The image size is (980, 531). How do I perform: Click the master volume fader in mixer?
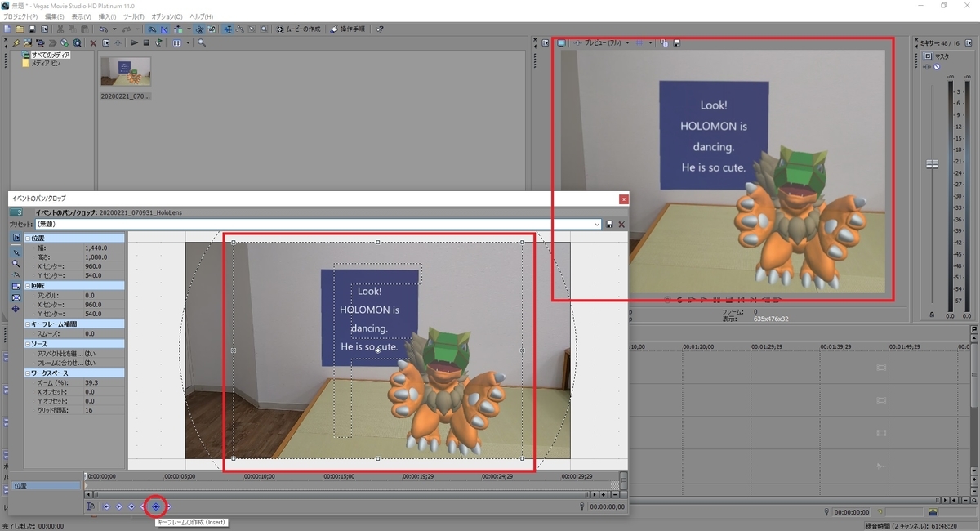point(932,164)
